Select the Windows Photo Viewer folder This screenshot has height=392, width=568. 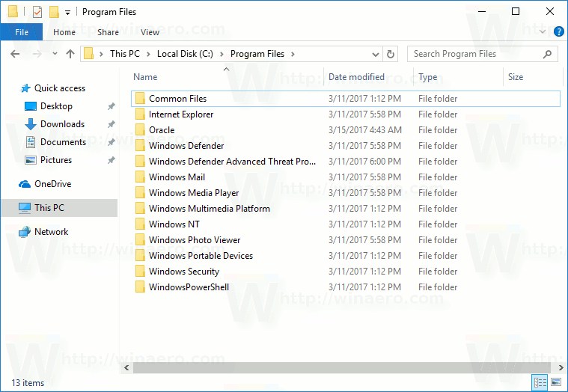click(346, 240)
